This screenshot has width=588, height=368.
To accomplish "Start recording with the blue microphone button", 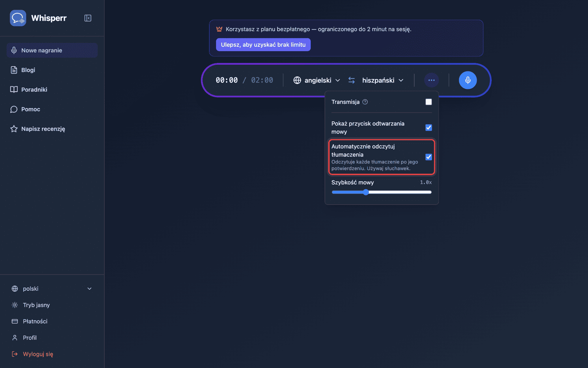I will [x=468, y=80].
